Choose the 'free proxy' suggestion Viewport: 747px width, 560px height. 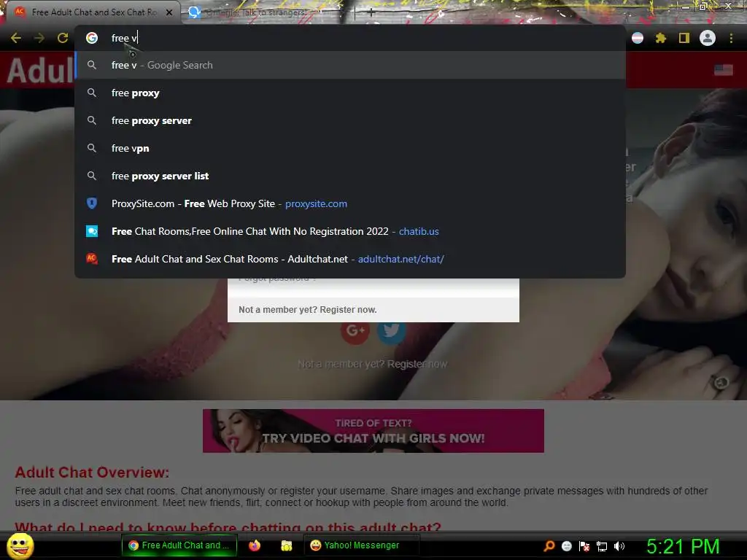click(350, 93)
